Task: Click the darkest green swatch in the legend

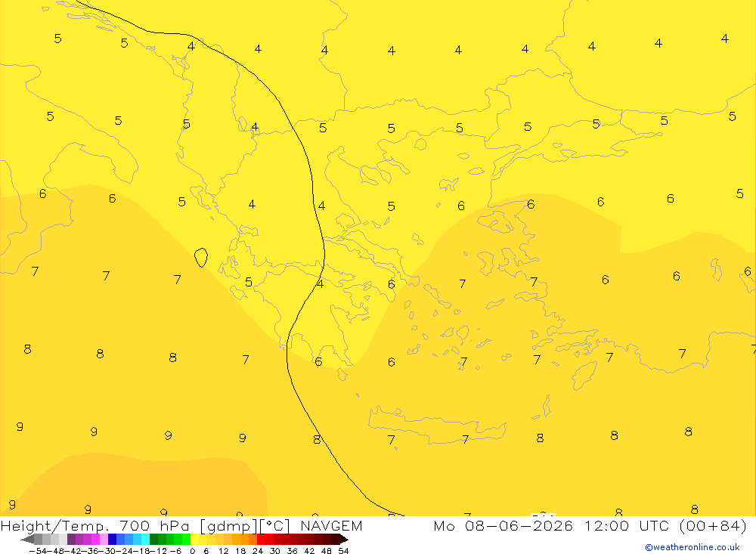Action: [153, 540]
